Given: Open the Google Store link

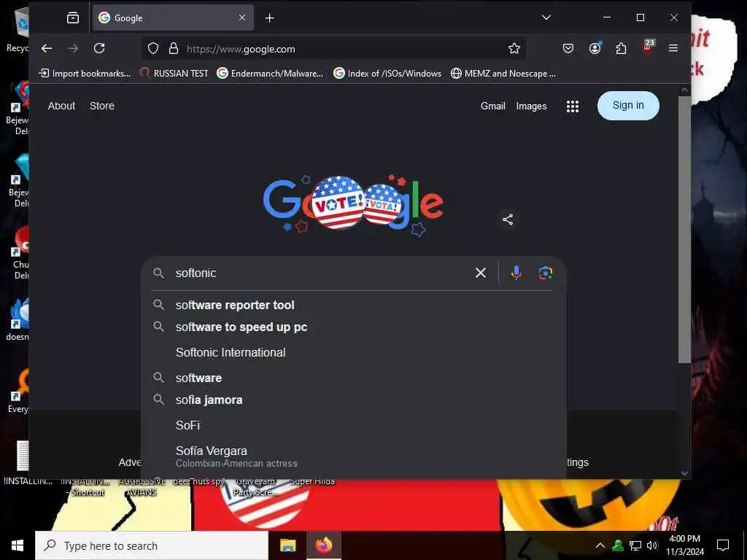Looking at the screenshot, I should click(102, 106).
